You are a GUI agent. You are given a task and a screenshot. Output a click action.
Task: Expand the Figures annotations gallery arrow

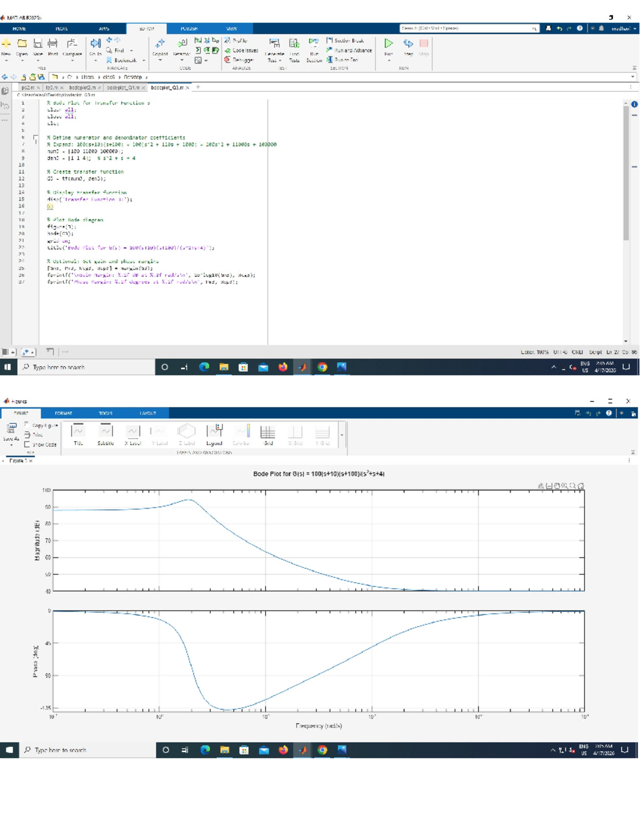coord(342,434)
